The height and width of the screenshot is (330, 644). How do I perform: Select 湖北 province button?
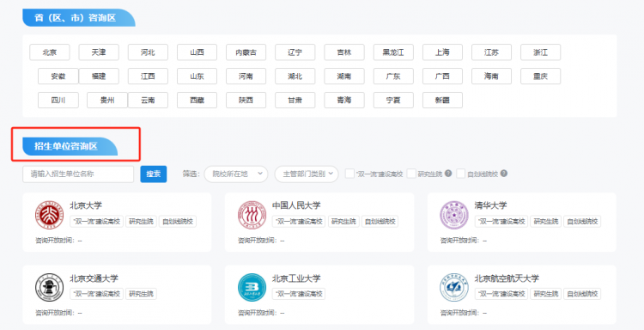295,76
